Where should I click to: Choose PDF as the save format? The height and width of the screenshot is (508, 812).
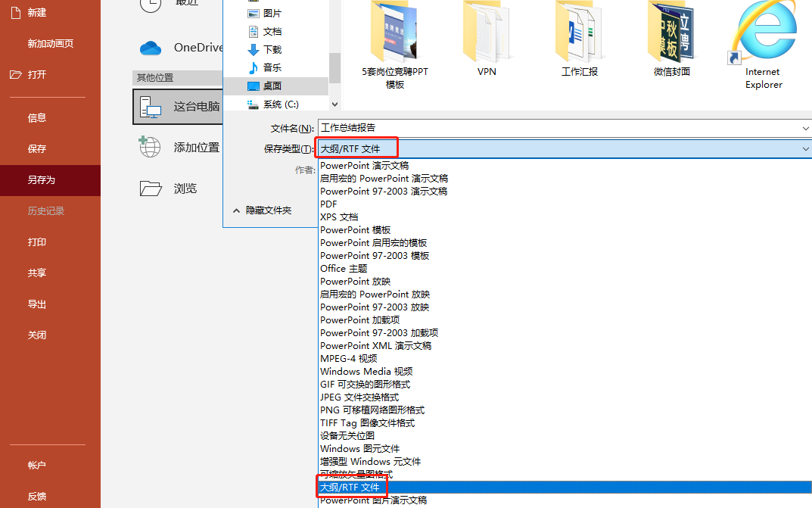pyautogui.click(x=328, y=204)
